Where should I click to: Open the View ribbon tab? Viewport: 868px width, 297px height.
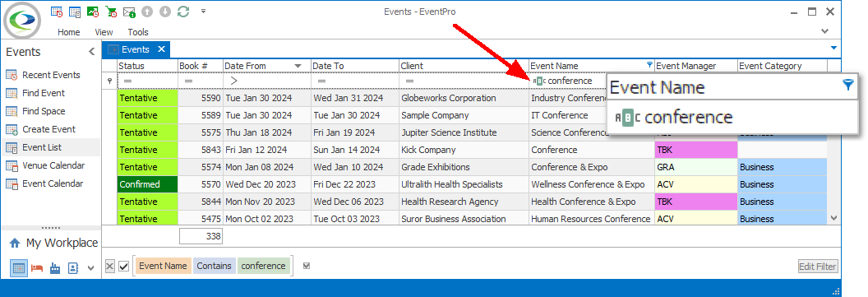pos(104,32)
